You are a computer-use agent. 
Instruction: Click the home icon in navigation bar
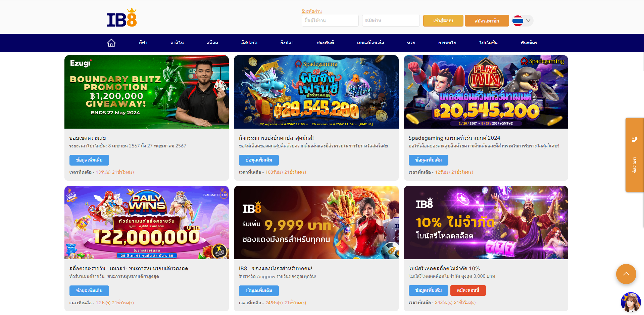[x=111, y=43]
